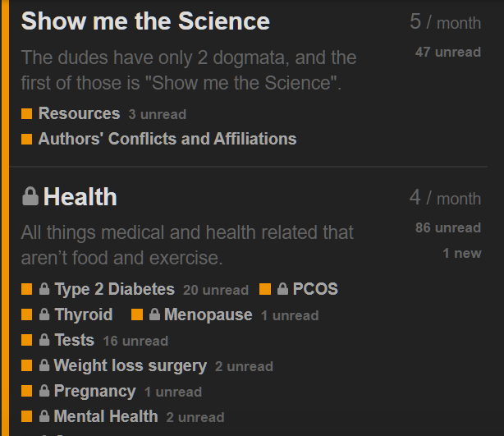Open Authors' Conflicts and Affiliations subcategory
This screenshot has height=436, width=504.
(x=167, y=139)
